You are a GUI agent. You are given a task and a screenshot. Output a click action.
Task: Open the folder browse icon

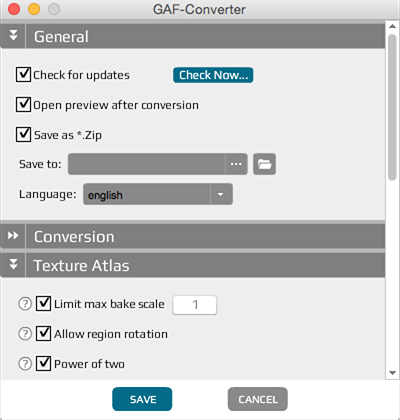tap(264, 164)
